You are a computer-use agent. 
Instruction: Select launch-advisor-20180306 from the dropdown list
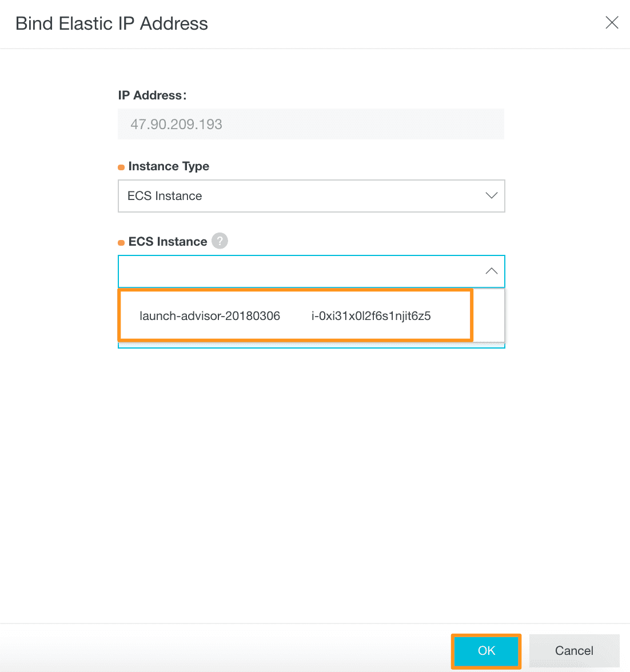point(210,316)
